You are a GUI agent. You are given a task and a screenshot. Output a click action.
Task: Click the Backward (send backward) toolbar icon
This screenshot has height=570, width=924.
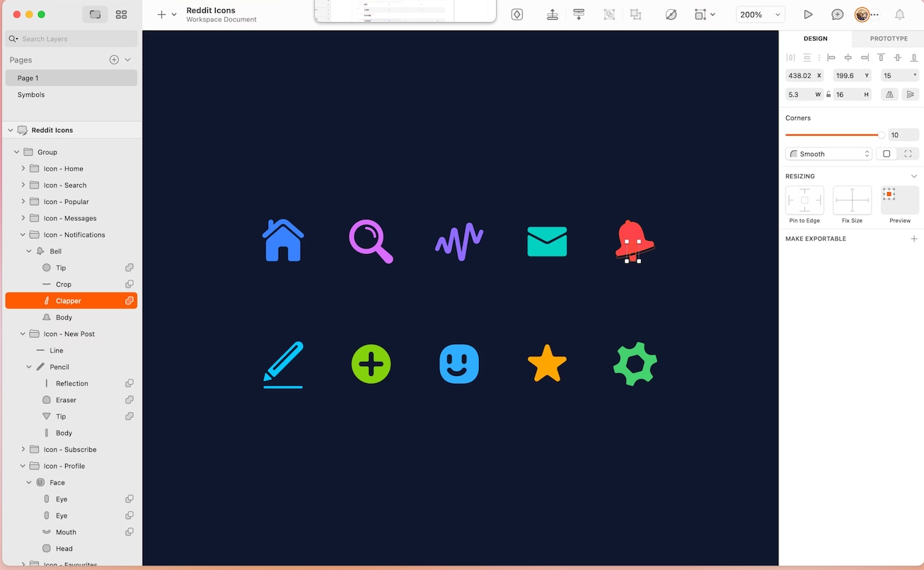point(579,14)
